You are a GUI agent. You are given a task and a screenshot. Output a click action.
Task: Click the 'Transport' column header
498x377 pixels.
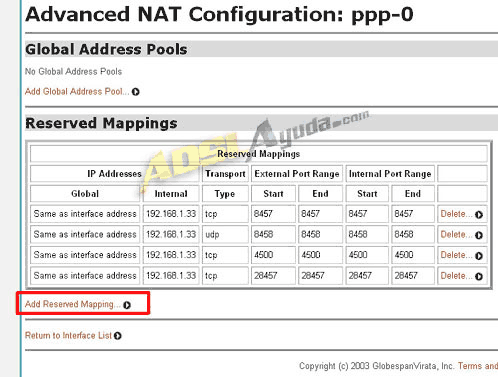click(225, 174)
